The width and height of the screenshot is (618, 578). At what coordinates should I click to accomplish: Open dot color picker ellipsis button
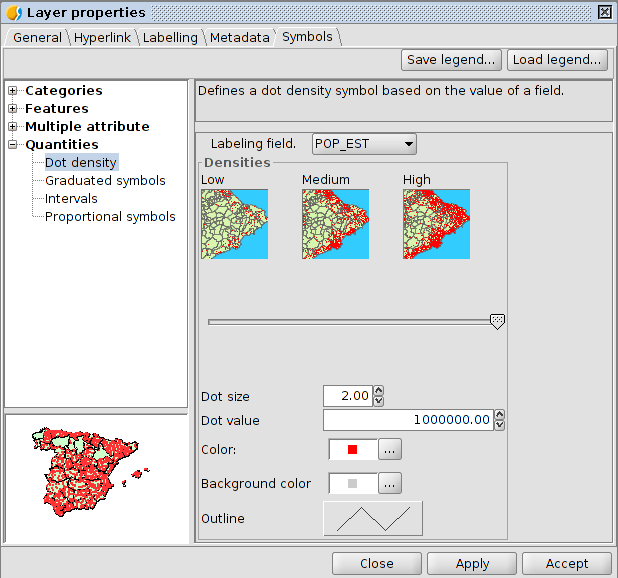[390, 450]
